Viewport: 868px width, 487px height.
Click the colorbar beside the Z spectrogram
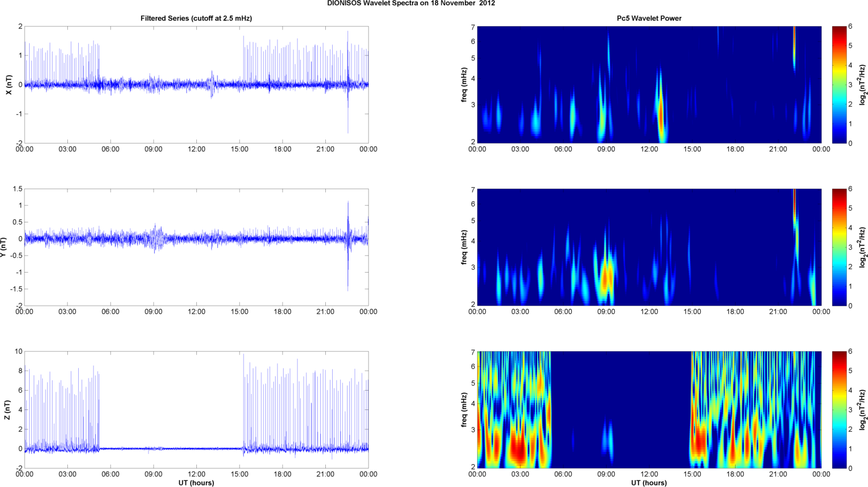click(x=838, y=409)
